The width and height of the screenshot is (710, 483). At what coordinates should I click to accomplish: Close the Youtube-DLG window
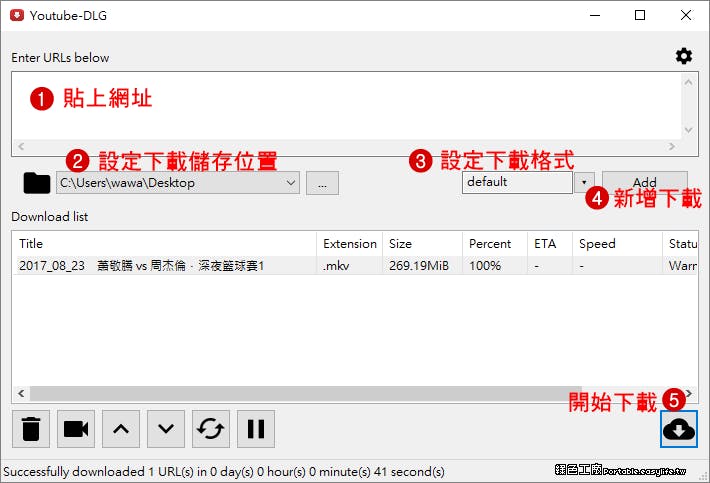686,15
